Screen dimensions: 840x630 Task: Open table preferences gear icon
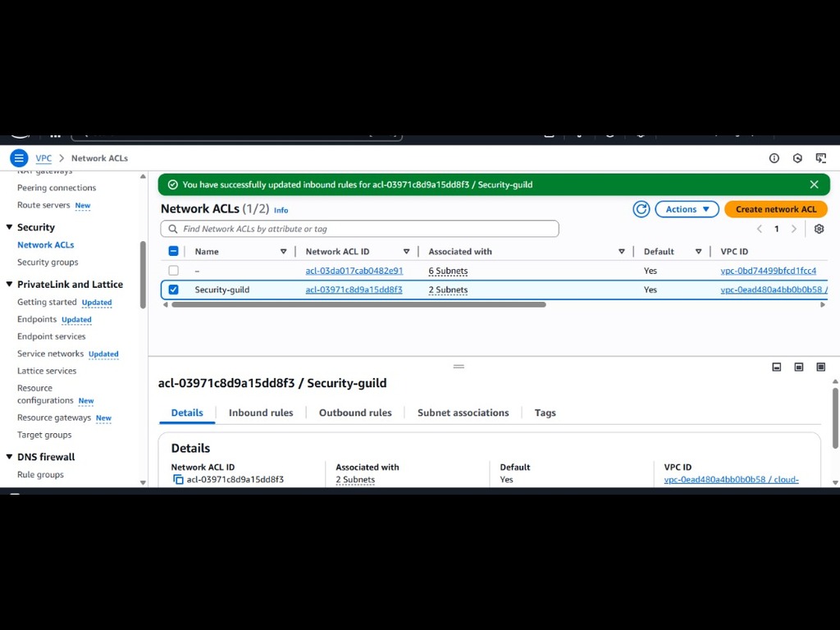point(819,229)
